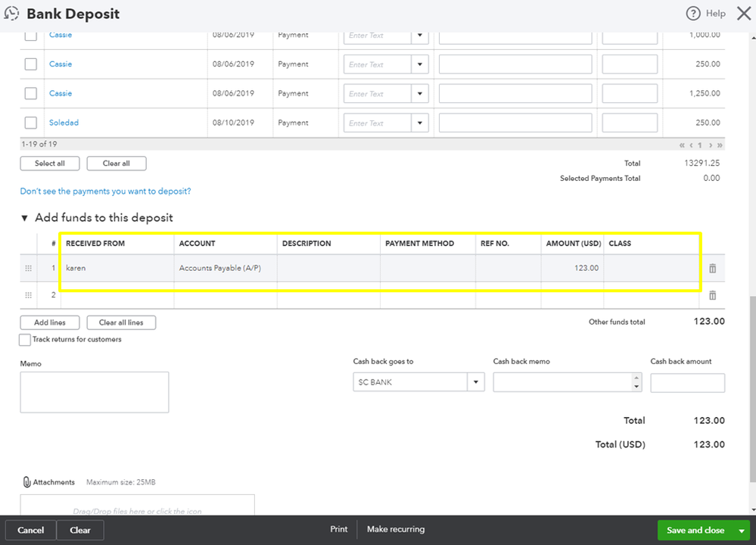Grab the drag handle of line 1
This screenshot has height=545, width=756.
pos(29,268)
